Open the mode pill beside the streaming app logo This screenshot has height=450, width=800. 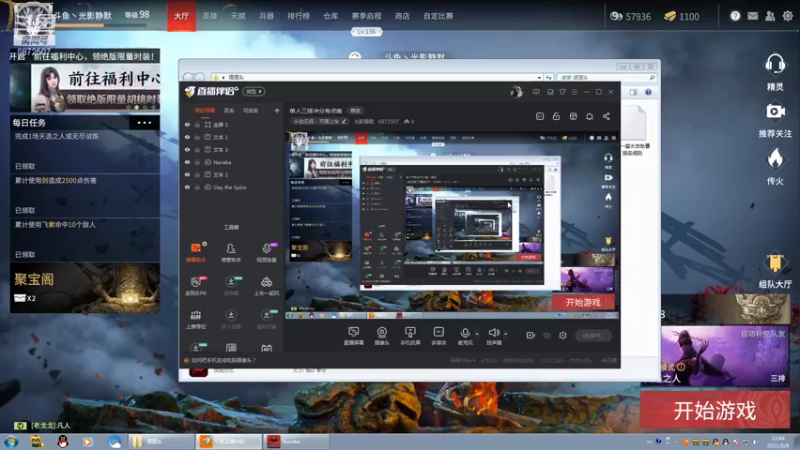tap(254, 92)
